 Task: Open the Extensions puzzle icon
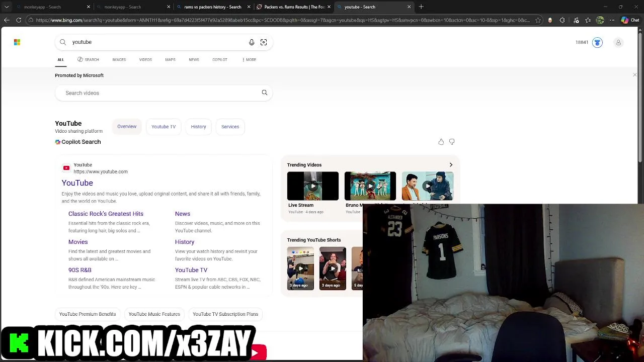click(x=562, y=20)
